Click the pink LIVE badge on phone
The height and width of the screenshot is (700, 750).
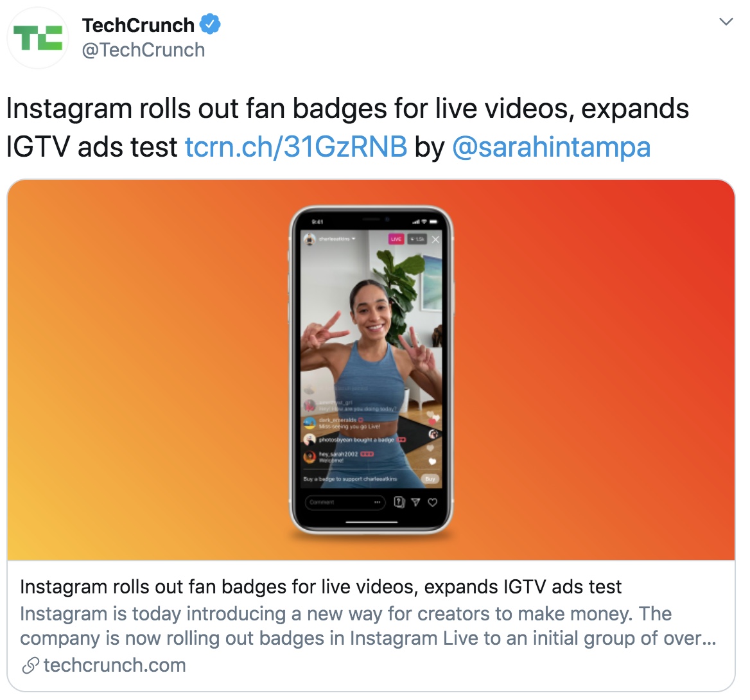tap(396, 239)
